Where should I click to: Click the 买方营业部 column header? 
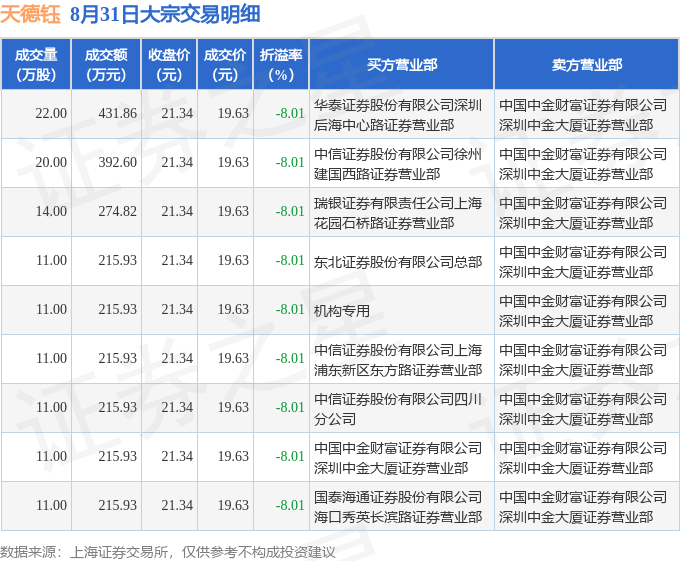[402, 65]
